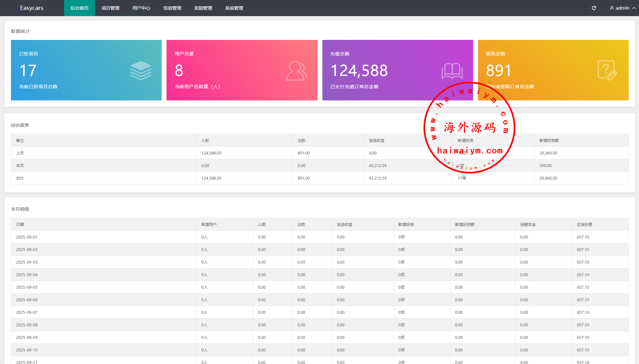This screenshot has height=364, width=639.
Task: Open the 系统管理 menu
Action: [x=234, y=8]
